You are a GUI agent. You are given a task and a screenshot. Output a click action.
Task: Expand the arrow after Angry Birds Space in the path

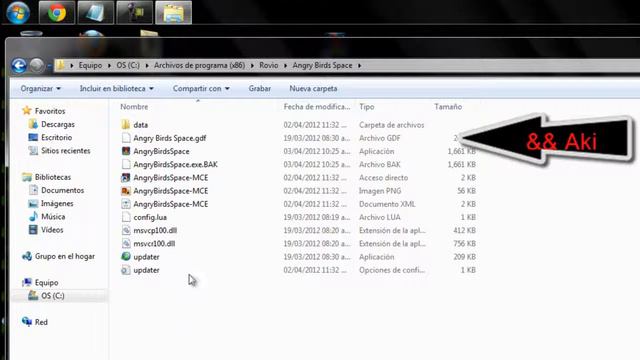click(x=359, y=65)
